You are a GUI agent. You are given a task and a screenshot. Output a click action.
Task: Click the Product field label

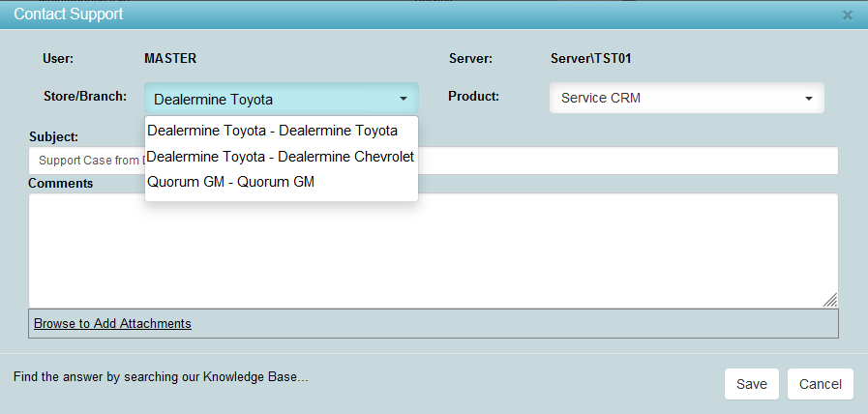click(x=473, y=96)
